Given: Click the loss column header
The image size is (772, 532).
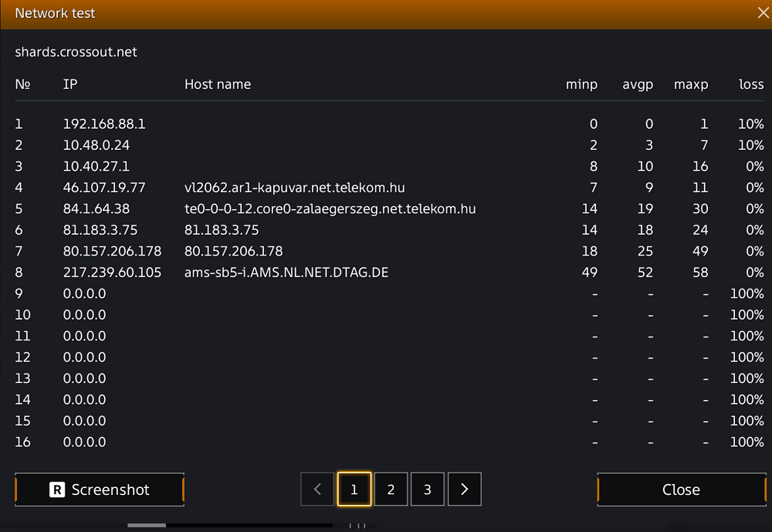Looking at the screenshot, I should pos(751,84).
